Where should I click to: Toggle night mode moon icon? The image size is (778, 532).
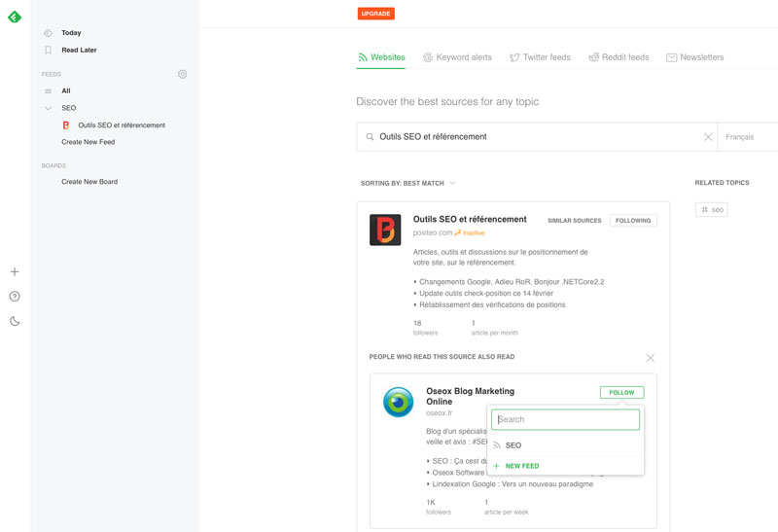[15, 321]
